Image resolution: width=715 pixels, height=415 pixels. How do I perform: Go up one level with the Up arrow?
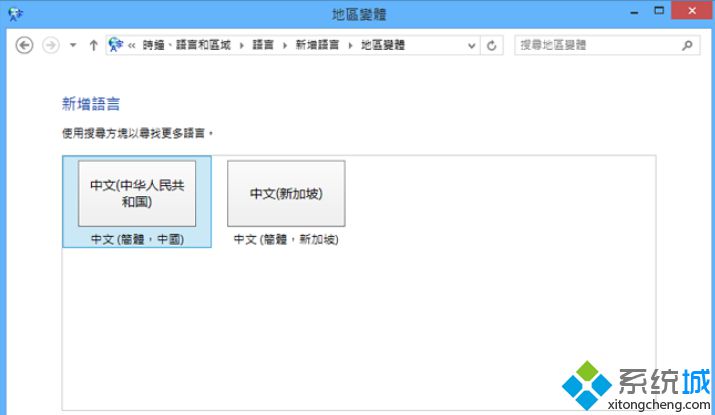pos(93,45)
